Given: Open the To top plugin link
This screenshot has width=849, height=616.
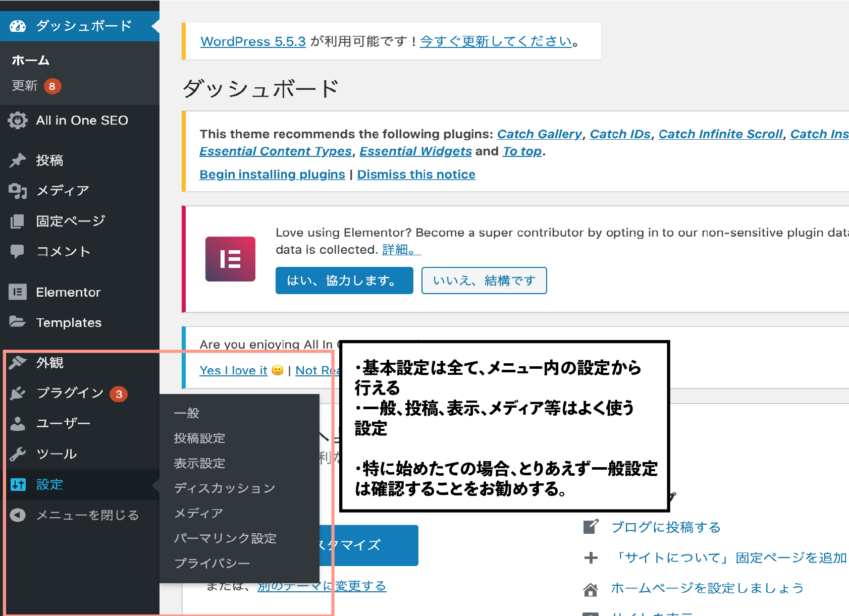Looking at the screenshot, I should [x=522, y=151].
